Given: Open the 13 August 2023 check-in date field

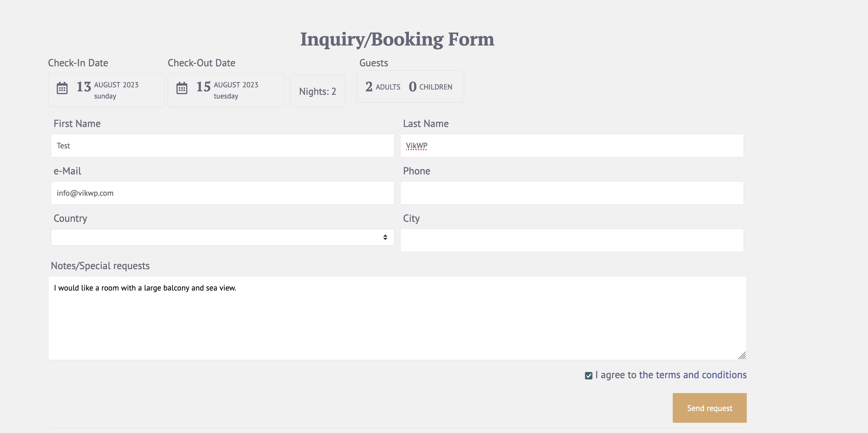Looking at the screenshot, I should point(106,90).
